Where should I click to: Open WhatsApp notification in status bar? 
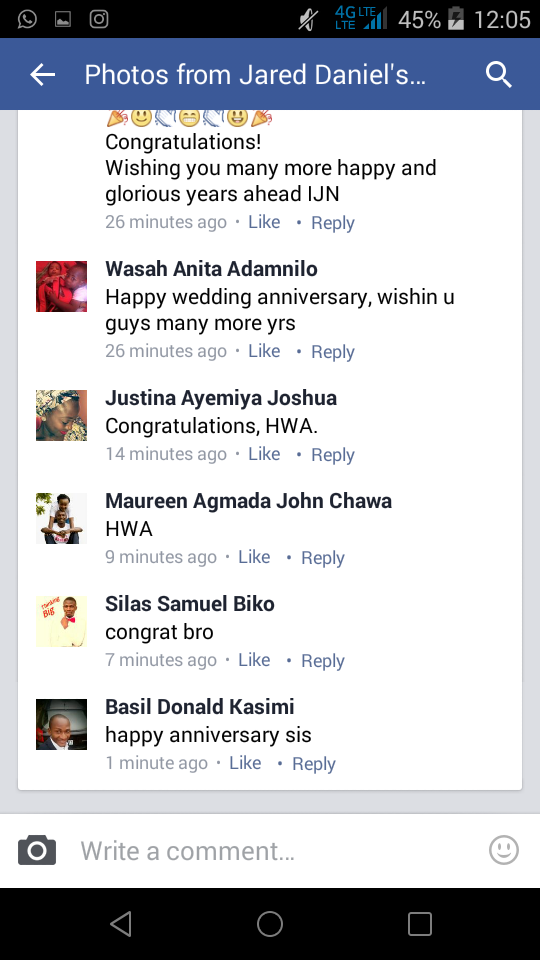pyautogui.click(x=27, y=20)
